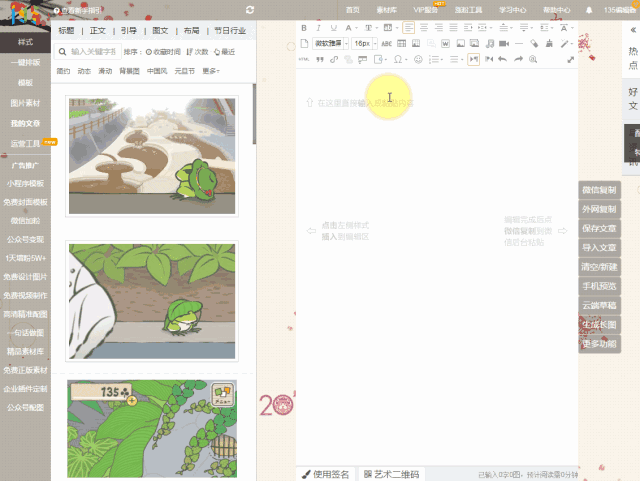640x481 pixels.
Task: Toggle bold formatting in editor toolbar
Action: 306,27
